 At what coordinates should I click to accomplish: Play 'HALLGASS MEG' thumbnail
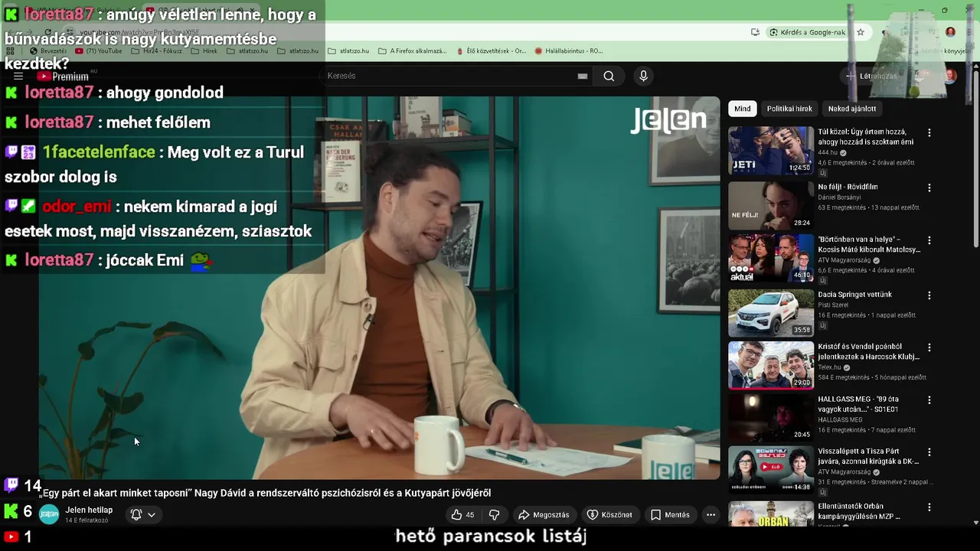click(771, 418)
